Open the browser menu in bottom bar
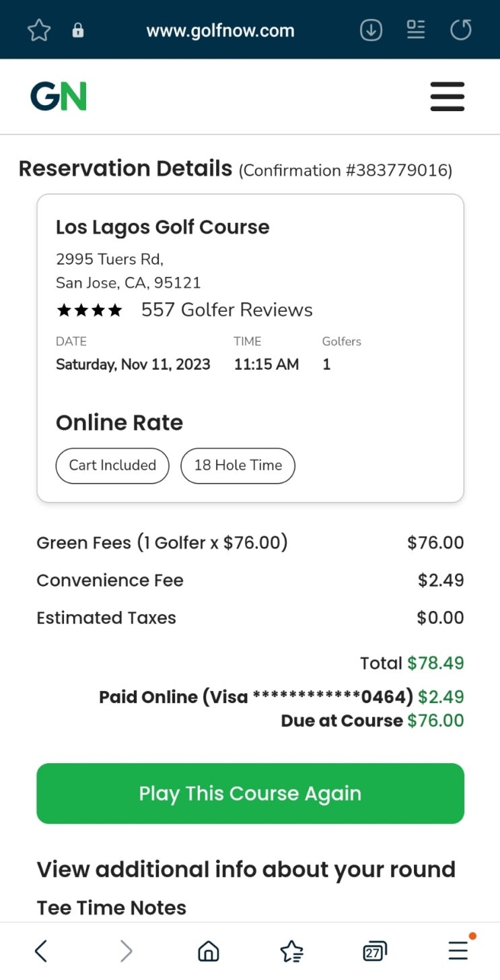Image resolution: width=500 pixels, height=980 pixels. (458, 950)
